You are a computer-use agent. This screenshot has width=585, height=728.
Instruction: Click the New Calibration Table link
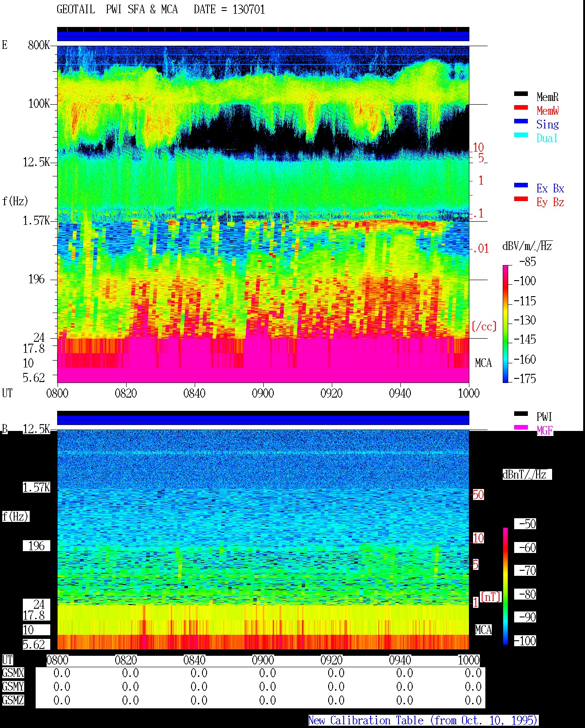pyautogui.click(x=423, y=720)
